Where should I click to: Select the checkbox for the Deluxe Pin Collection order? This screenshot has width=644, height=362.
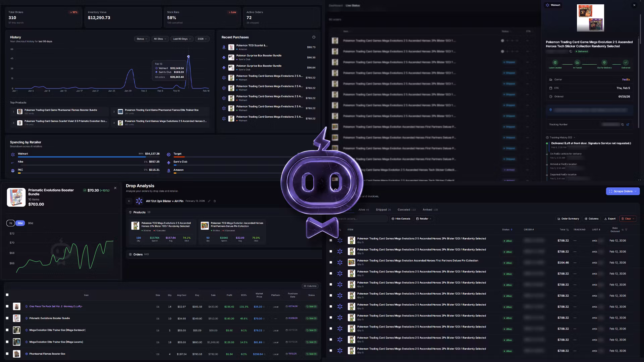pyautogui.click(x=331, y=262)
